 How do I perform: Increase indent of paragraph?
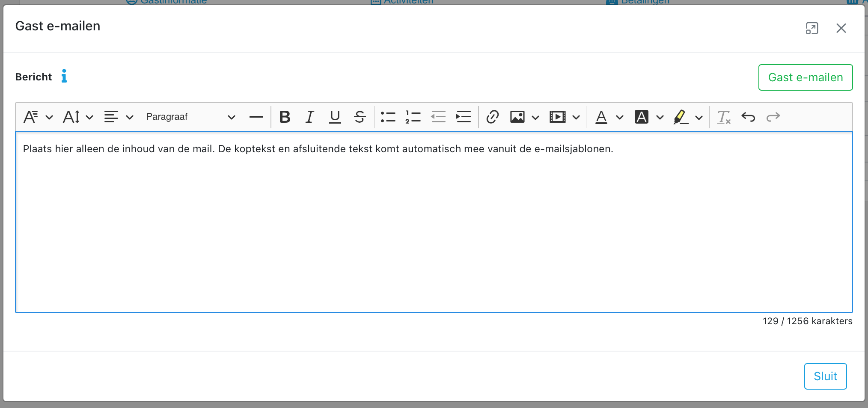[463, 117]
